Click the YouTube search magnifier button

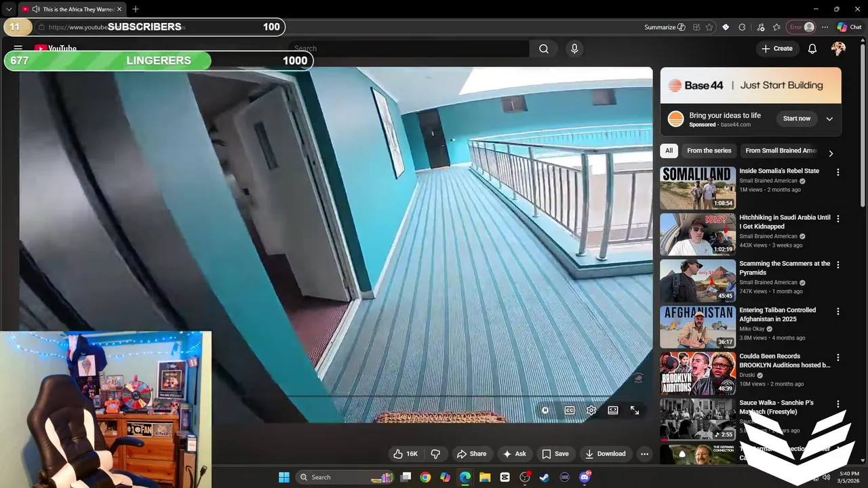544,49
